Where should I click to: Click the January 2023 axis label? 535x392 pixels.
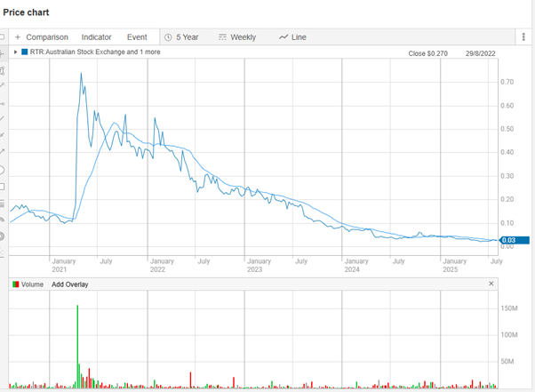tap(259, 265)
